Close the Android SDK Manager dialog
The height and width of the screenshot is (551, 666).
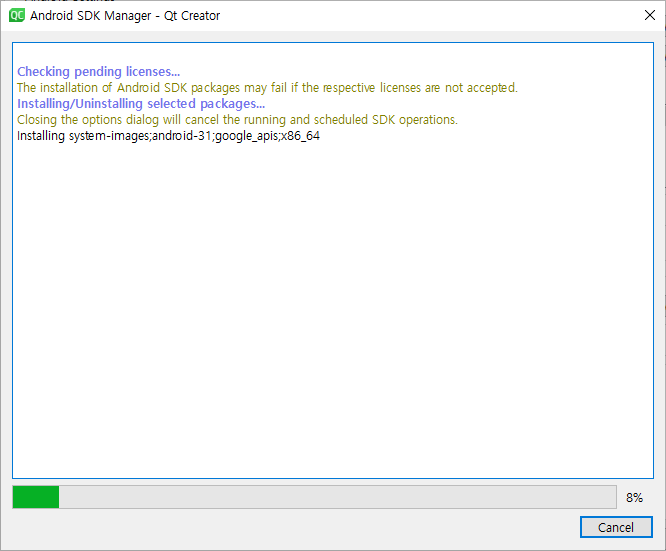(x=649, y=15)
